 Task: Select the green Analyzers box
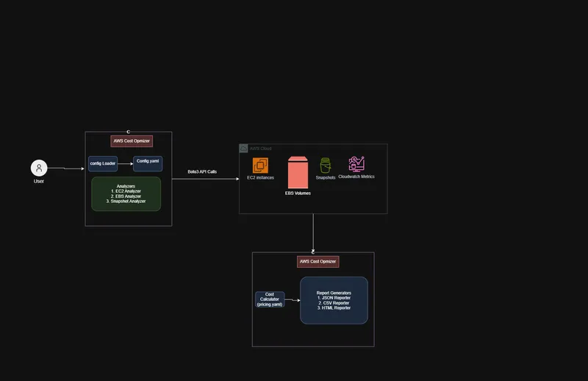pos(126,193)
